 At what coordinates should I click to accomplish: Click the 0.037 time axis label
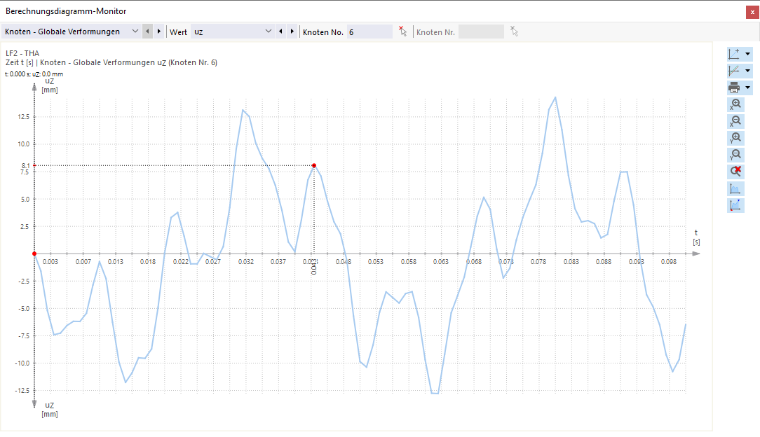(x=278, y=262)
